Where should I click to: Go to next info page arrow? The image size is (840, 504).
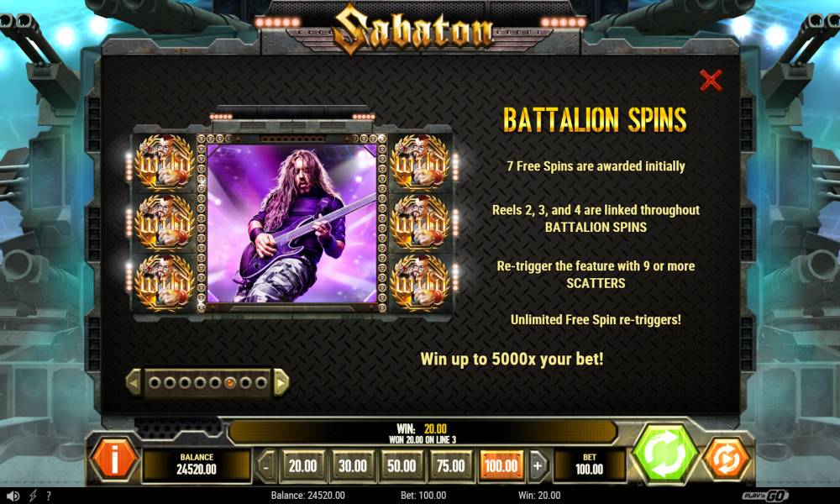tap(281, 382)
